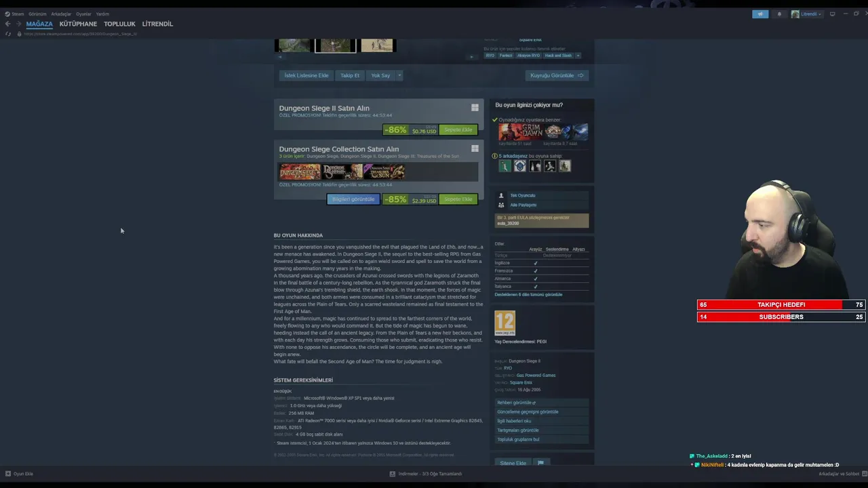Click the Fantezi tag
Image resolution: width=868 pixels, height=488 pixels.
(x=506, y=56)
